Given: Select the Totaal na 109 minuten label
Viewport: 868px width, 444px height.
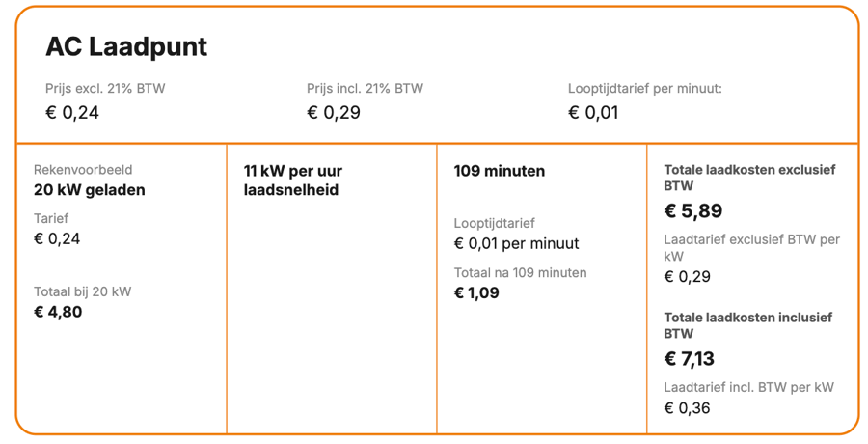Looking at the screenshot, I should coord(520,272).
